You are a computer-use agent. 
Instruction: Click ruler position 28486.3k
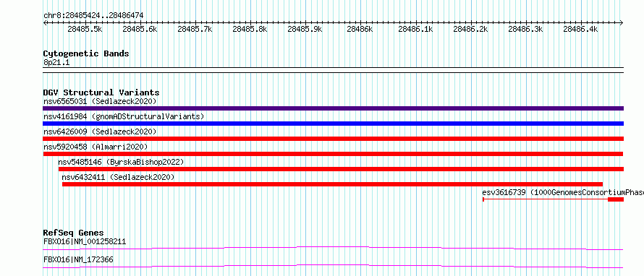[x=526, y=29]
